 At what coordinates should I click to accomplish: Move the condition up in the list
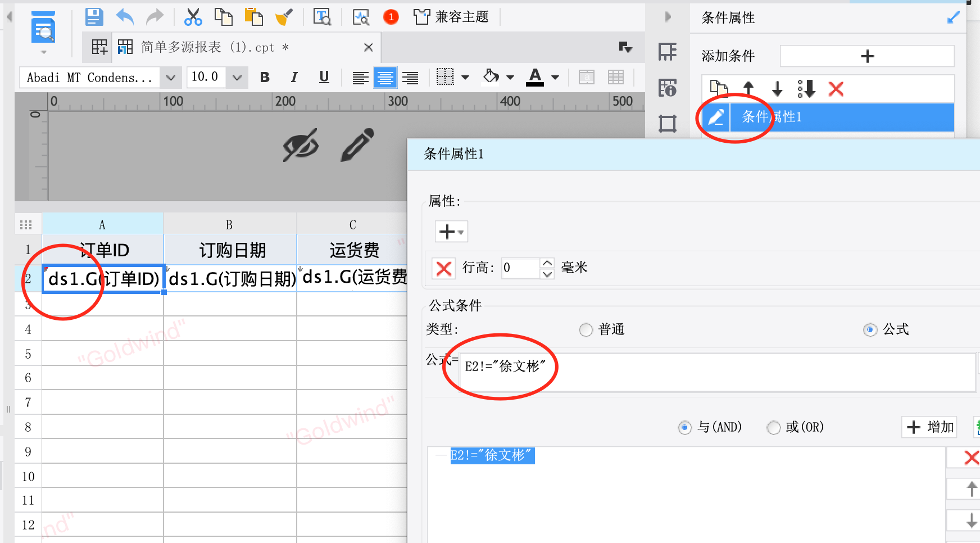click(x=748, y=88)
